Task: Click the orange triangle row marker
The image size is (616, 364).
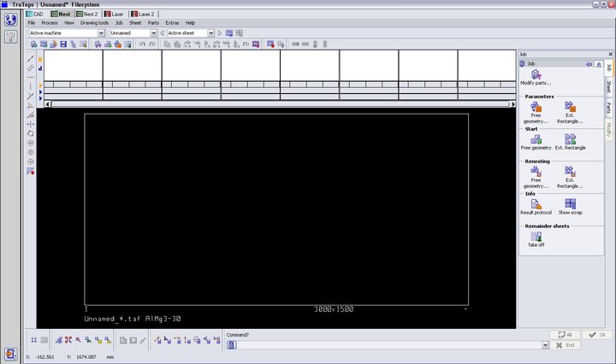Action: click(40, 85)
